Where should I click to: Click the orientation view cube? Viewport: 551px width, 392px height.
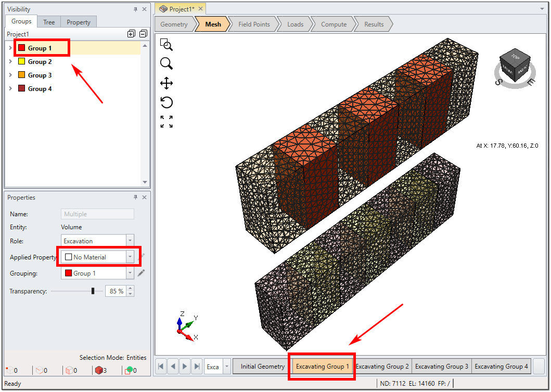tap(514, 66)
